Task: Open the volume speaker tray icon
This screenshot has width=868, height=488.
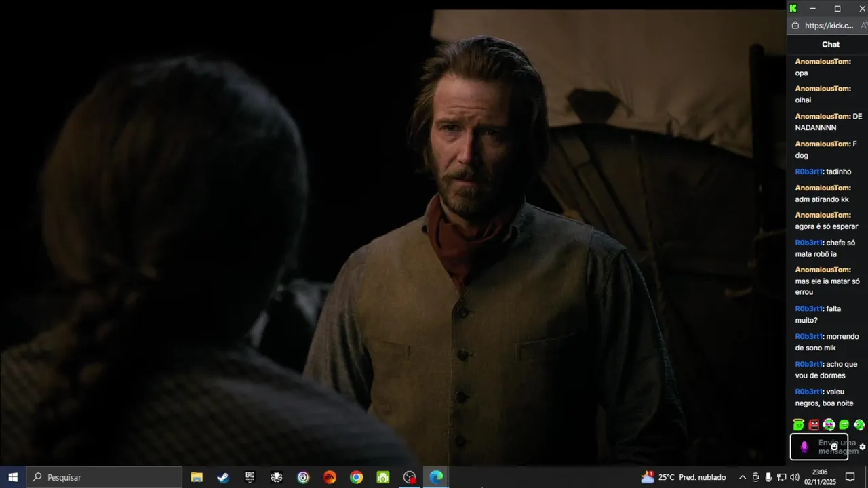Action: point(794,477)
